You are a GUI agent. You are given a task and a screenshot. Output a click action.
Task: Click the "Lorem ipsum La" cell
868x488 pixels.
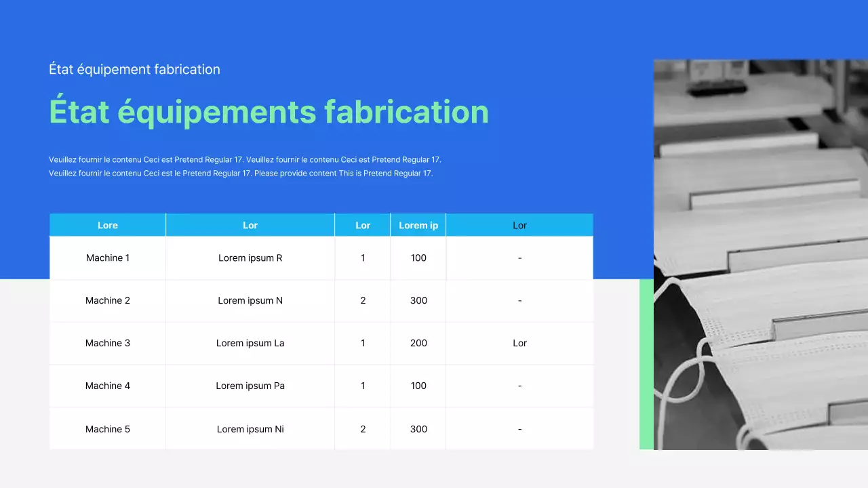tap(250, 343)
